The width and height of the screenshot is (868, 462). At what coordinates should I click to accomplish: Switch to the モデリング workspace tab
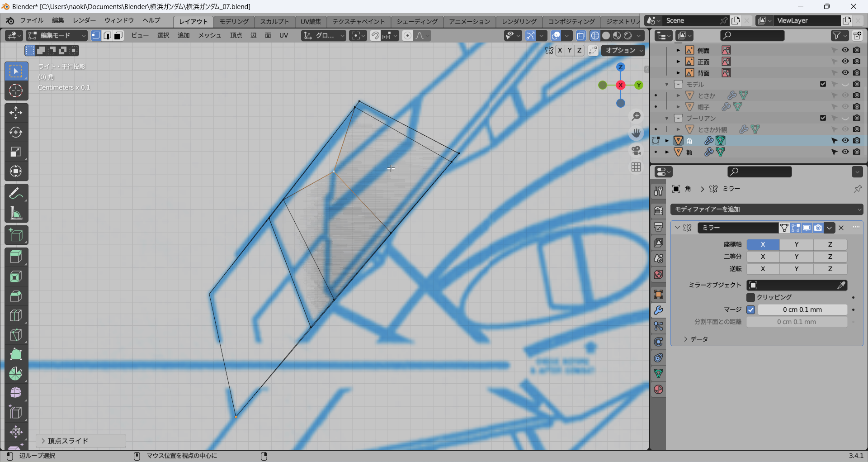point(234,21)
